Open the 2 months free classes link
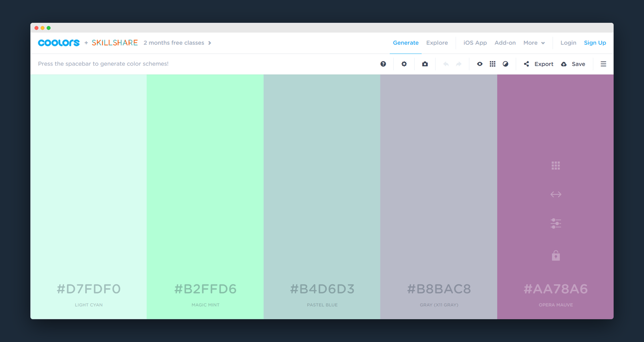 click(x=174, y=43)
